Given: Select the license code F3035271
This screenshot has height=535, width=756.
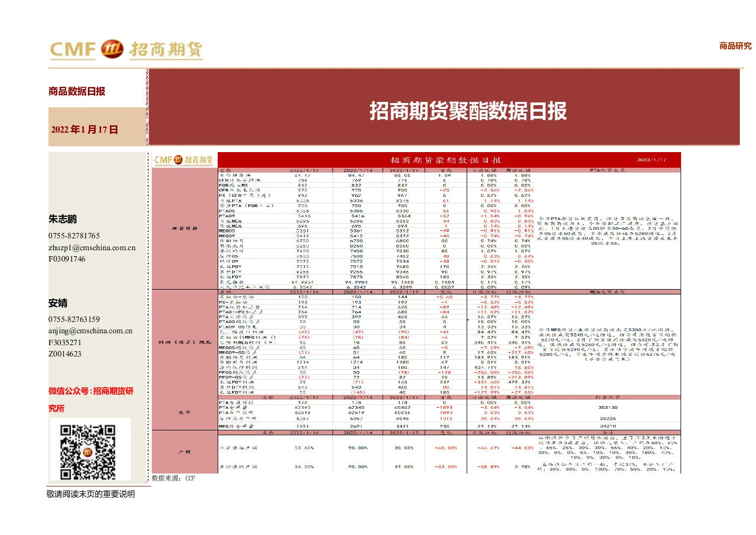Looking at the screenshot, I should point(65,342).
